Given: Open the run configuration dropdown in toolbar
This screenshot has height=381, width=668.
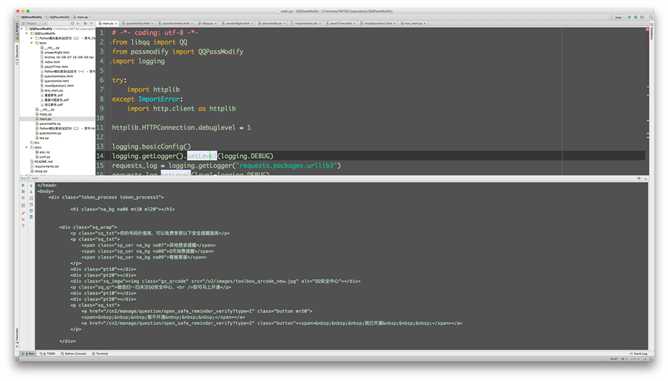Looking at the screenshot, I should point(619,17).
